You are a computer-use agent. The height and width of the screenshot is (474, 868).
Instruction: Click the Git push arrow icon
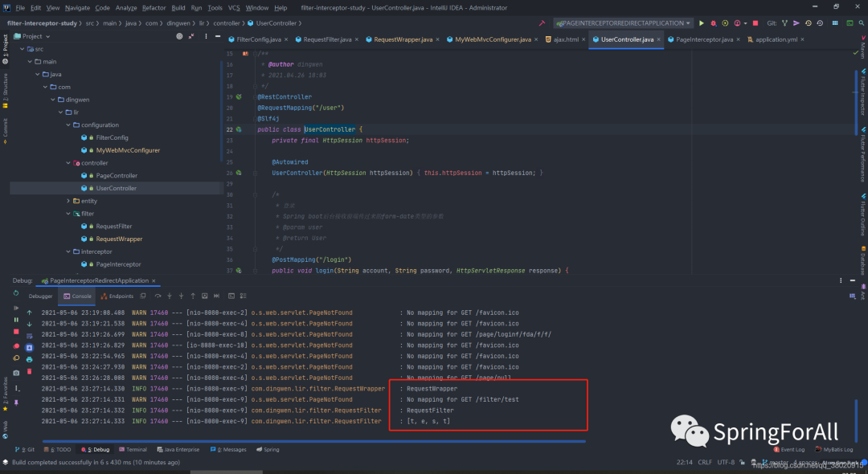(796, 23)
